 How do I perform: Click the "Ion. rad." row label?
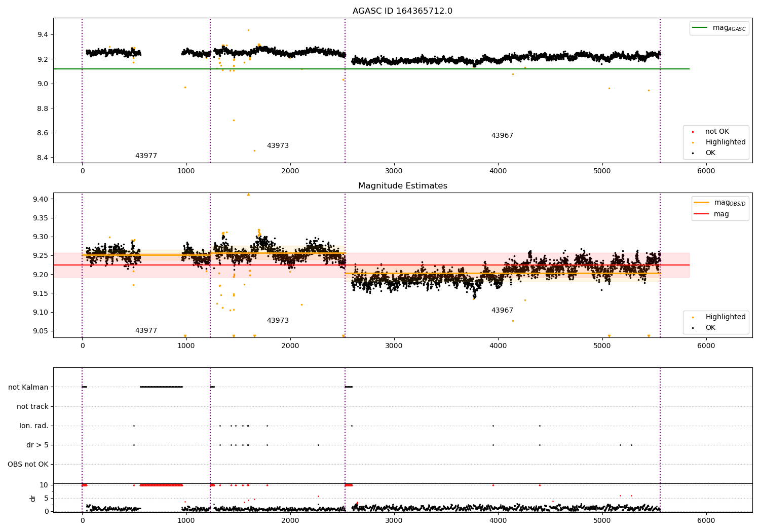pos(34,426)
